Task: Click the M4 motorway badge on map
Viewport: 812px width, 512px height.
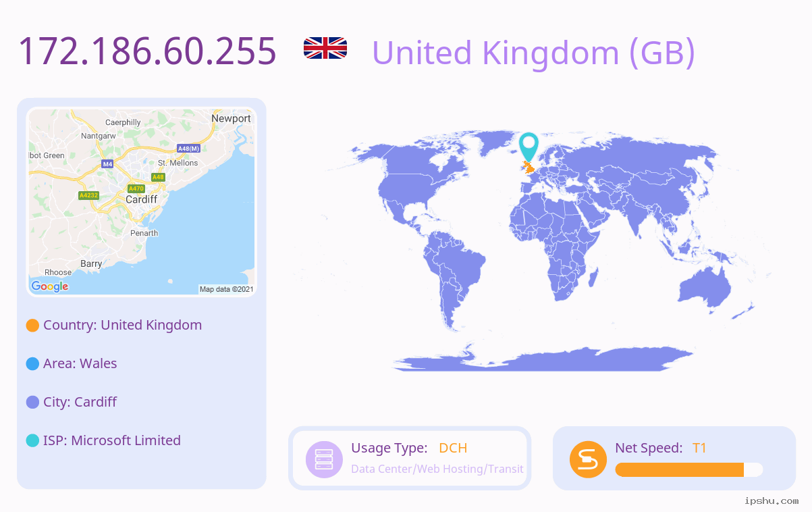Action: point(107,164)
